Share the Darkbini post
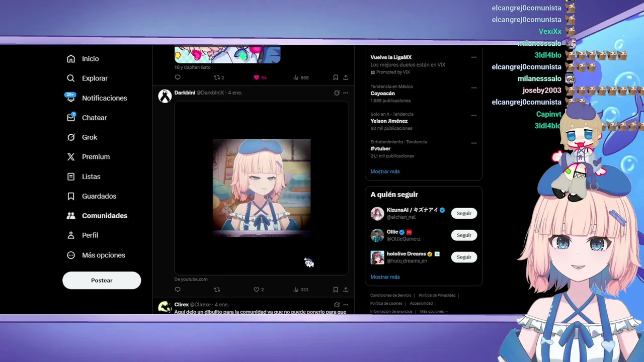 click(x=346, y=290)
